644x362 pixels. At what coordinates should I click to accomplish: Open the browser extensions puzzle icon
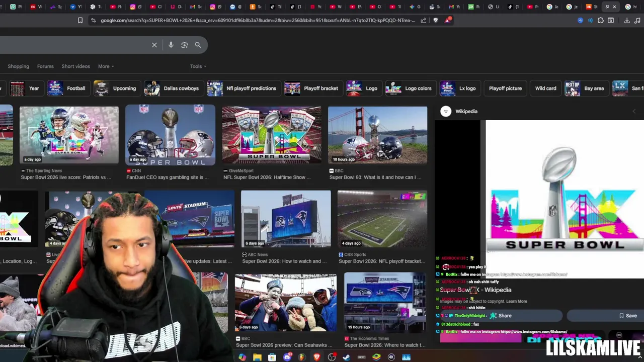click(600, 21)
